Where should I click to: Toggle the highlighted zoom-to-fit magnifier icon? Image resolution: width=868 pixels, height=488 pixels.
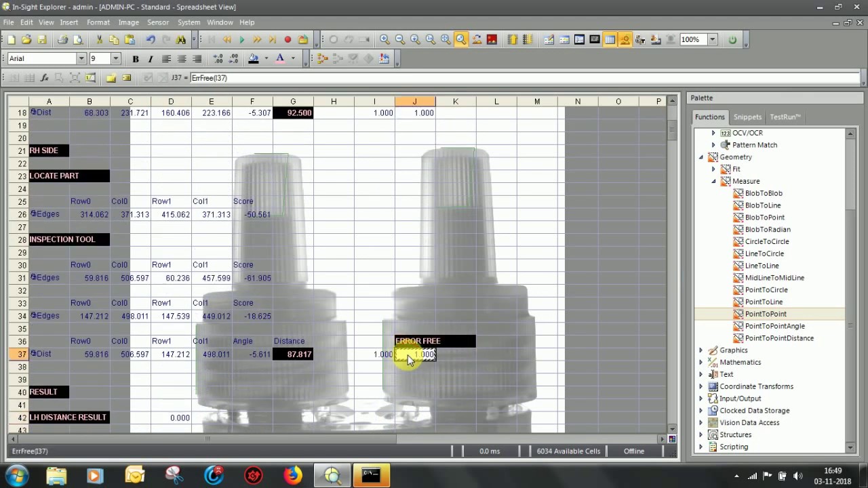[x=461, y=40]
